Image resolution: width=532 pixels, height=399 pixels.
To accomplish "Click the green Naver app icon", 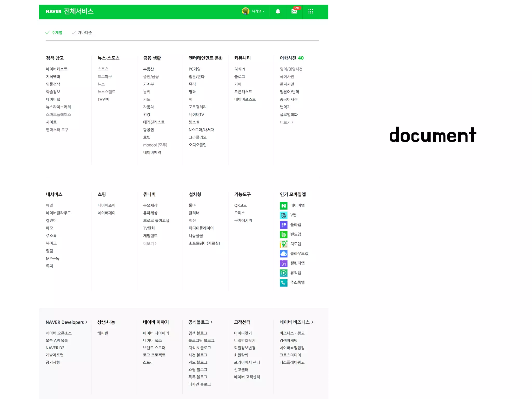I will (x=283, y=206).
